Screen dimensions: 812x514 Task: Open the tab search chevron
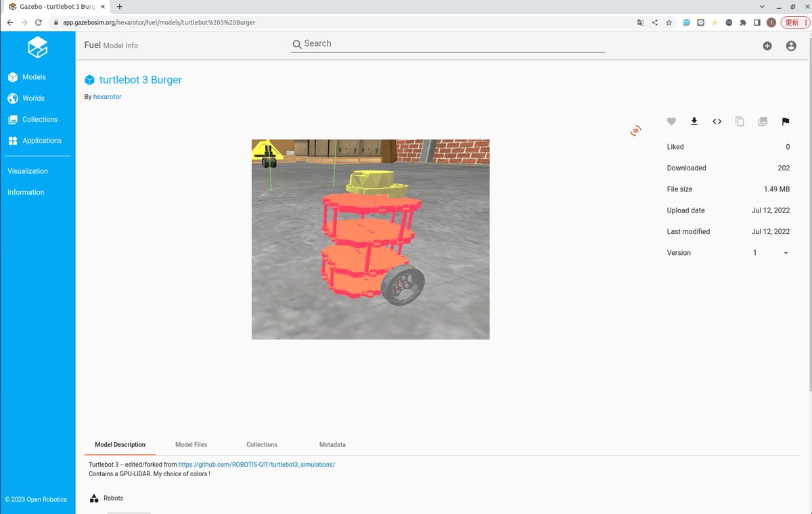click(763, 6)
